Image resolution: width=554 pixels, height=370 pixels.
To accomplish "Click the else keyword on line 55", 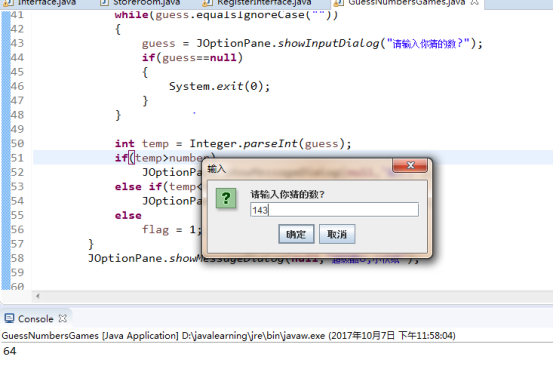I will coord(128,216).
